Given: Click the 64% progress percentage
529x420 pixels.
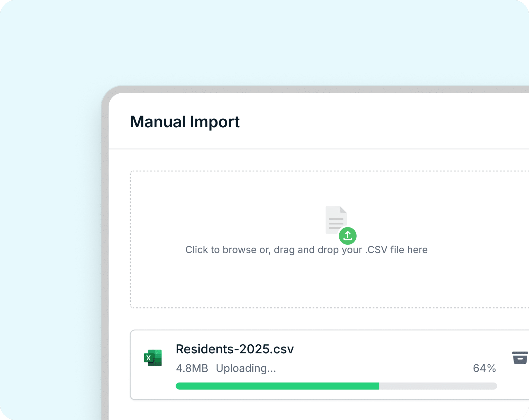Looking at the screenshot, I should 484,368.
